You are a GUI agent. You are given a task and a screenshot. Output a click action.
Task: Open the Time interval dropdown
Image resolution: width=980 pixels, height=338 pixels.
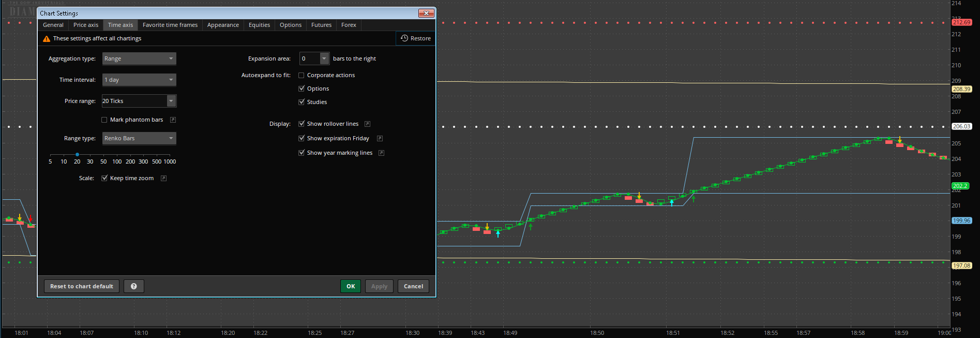click(x=139, y=80)
